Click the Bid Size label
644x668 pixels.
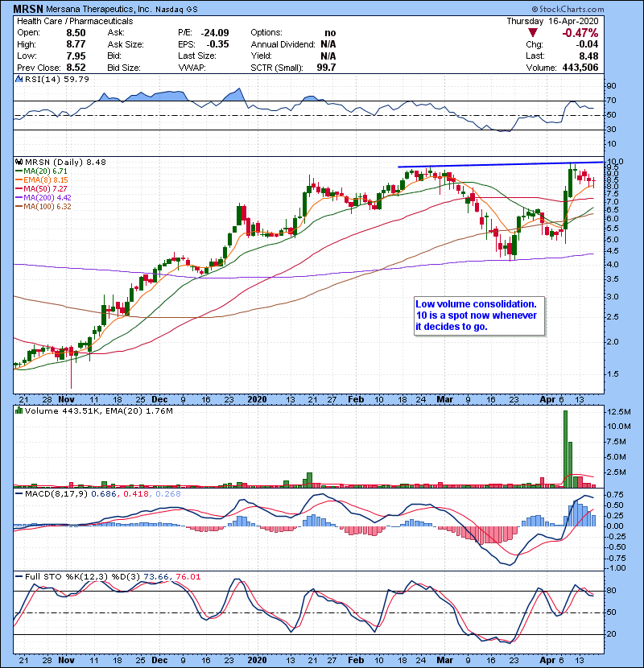pos(124,68)
